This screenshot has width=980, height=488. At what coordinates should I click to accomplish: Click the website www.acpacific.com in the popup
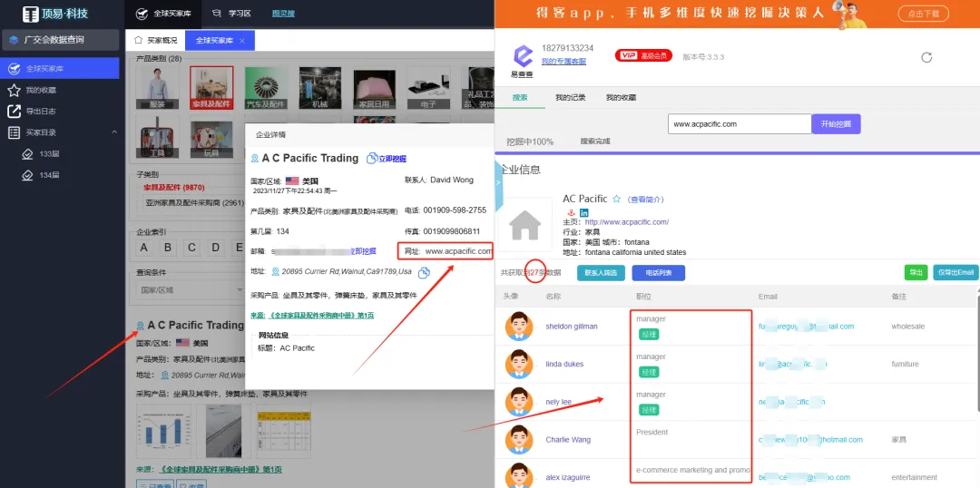pyautogui.click(x=458, y=251)
